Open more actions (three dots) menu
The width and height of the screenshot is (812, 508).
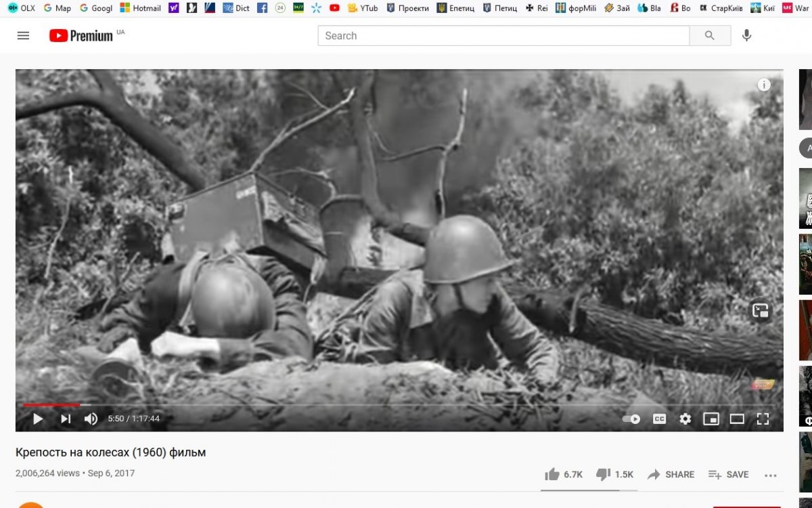click(770, 475)
